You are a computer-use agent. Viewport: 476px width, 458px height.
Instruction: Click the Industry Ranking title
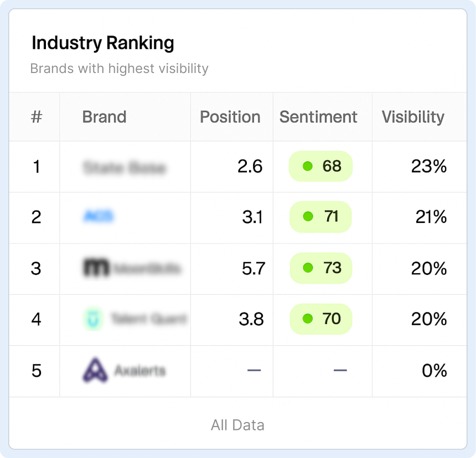coord(103,43)
